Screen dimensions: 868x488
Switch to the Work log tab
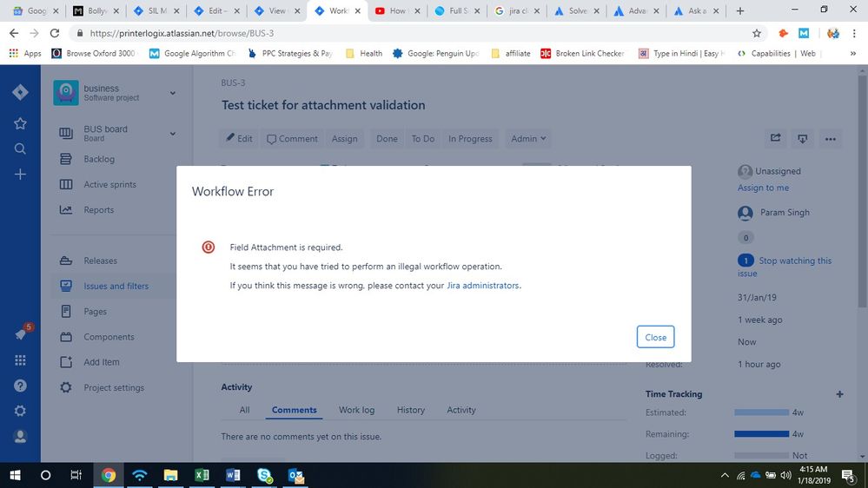[x=356, y=410]
